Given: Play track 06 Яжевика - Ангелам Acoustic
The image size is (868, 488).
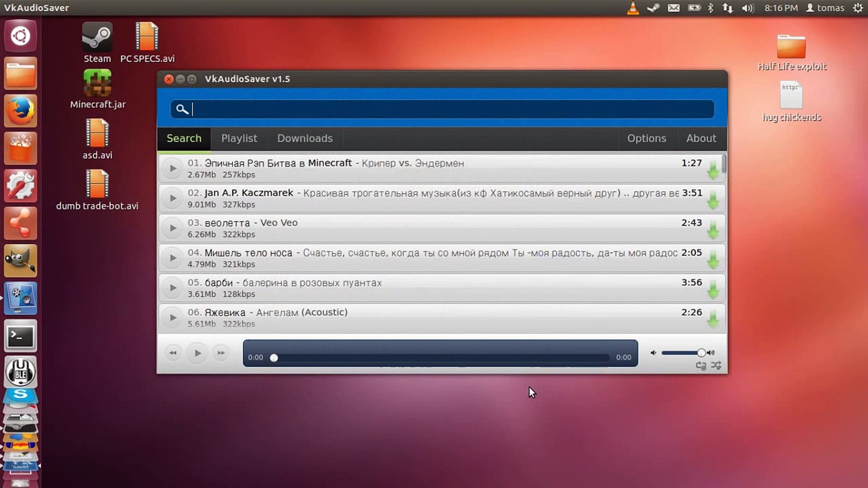Looking at the screenshot, I should coord(174,317).
